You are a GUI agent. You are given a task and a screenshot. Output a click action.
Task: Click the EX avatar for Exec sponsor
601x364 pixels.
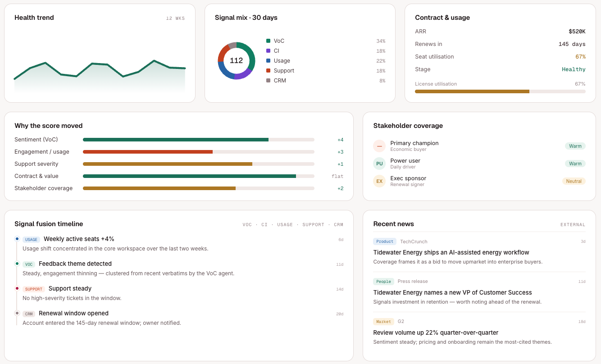pos(379,181)
